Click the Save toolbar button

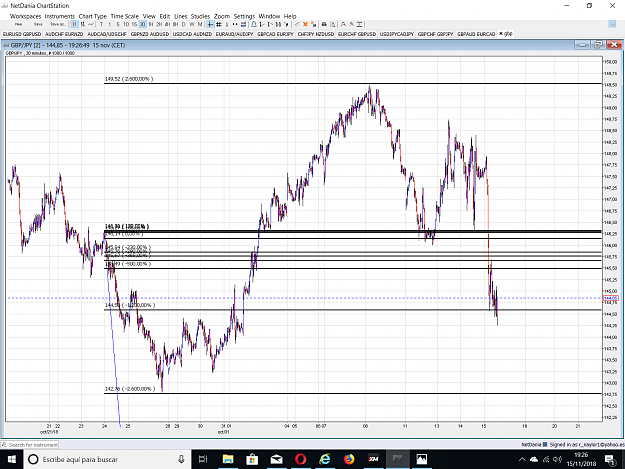[38, 24]
